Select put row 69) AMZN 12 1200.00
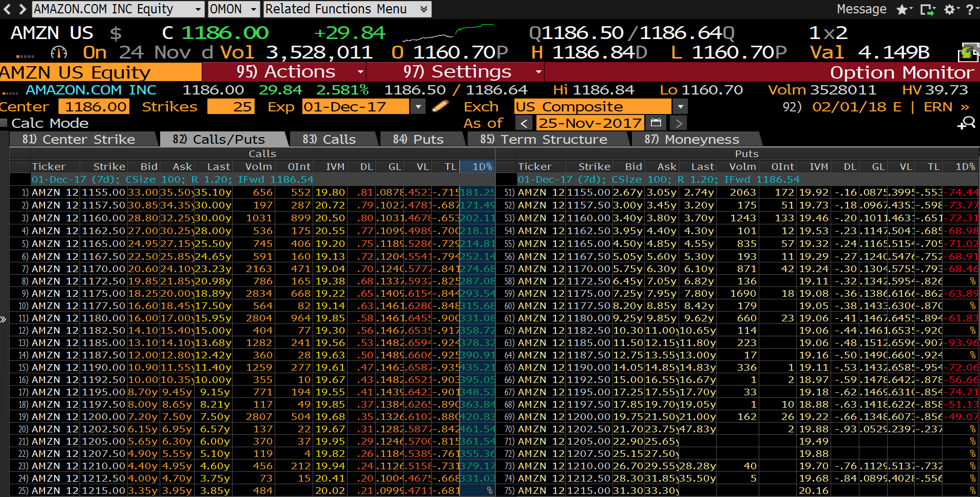 click(738, 417)
